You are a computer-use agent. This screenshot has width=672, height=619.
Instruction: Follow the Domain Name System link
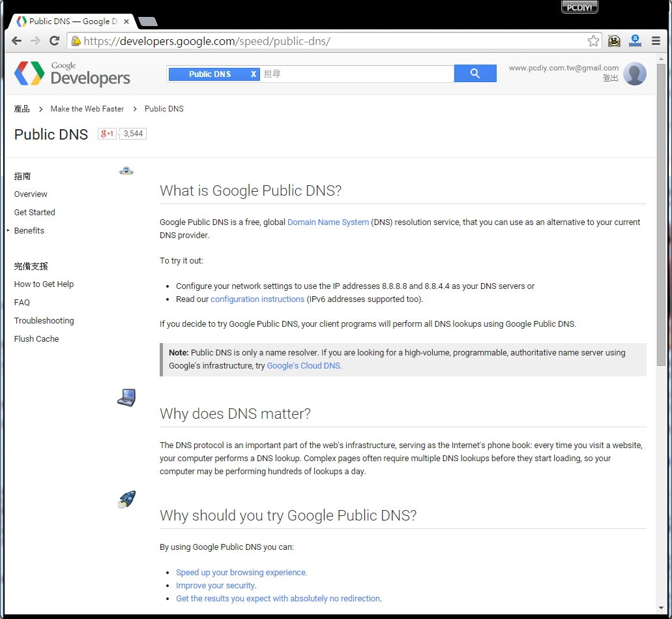[328, 222]
